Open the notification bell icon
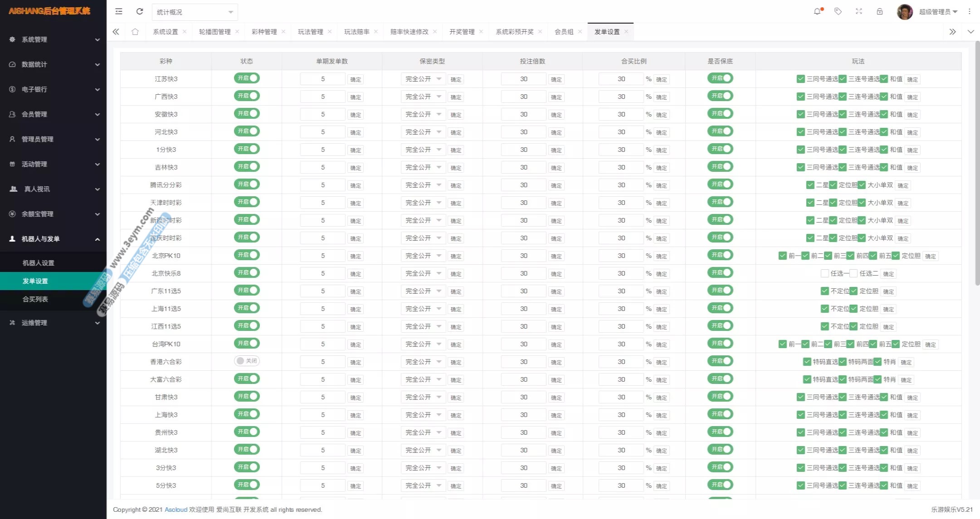Viewport: 980px width, 519px height. click(x=817, y=11)
